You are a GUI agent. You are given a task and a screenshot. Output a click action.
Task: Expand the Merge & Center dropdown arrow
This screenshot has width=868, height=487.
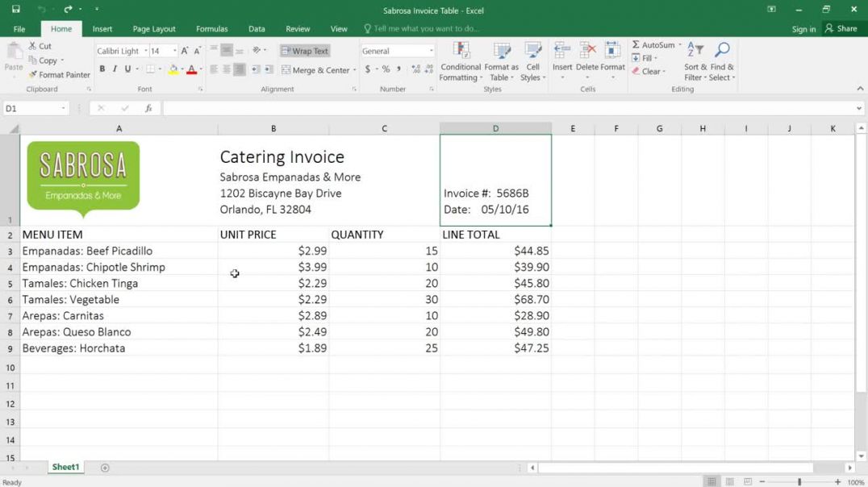pyautogui.click(x=354, y=70)
